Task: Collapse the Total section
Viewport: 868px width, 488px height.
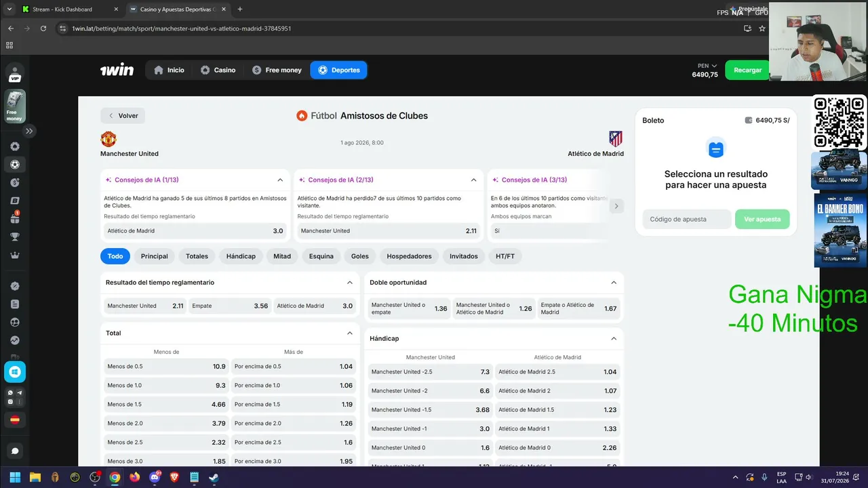Action: pyautogui.click(x=350, y=333)
